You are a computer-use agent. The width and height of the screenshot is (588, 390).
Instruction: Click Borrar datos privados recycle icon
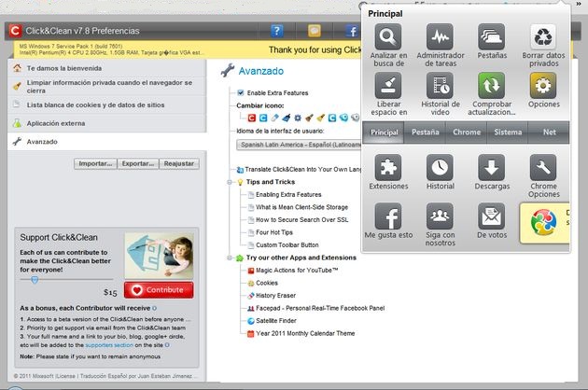click(x=543, y=36)
